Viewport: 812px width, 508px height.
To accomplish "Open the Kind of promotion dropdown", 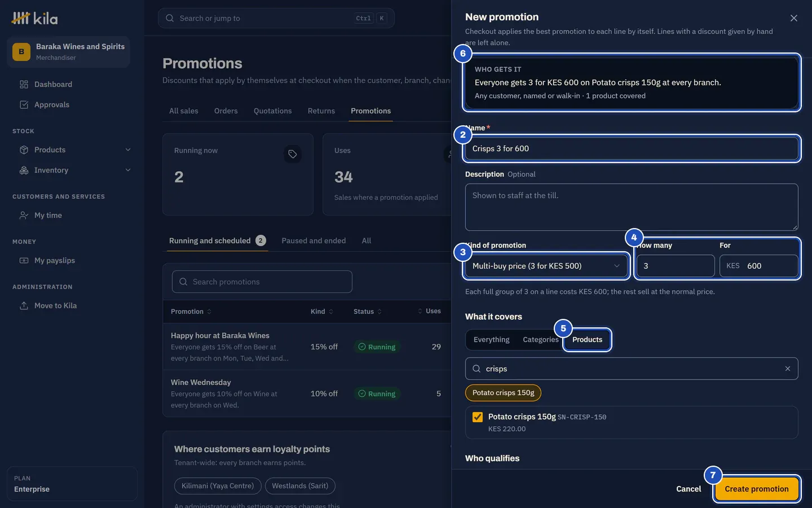I will (546, 266).
